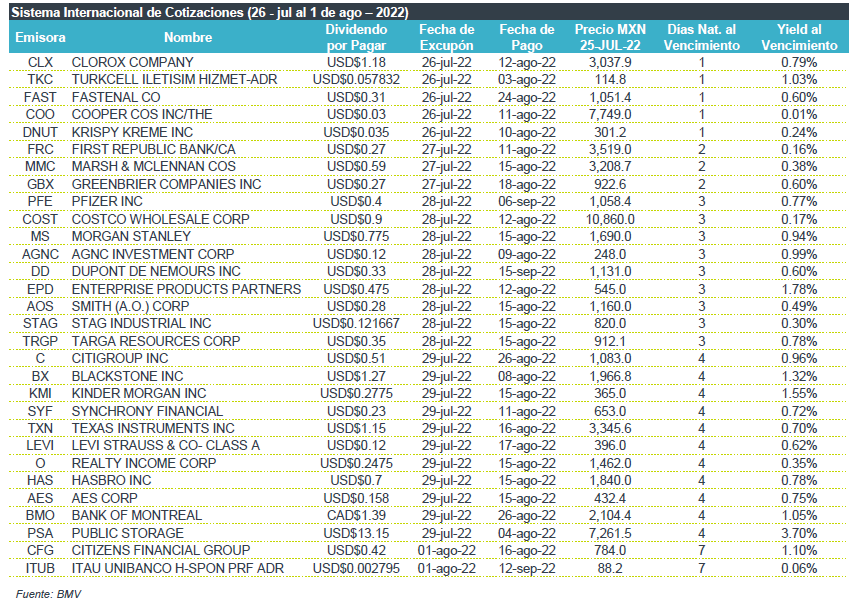Click the 'Nombre' column header
The image size is (853, 600).
[188, 38]
